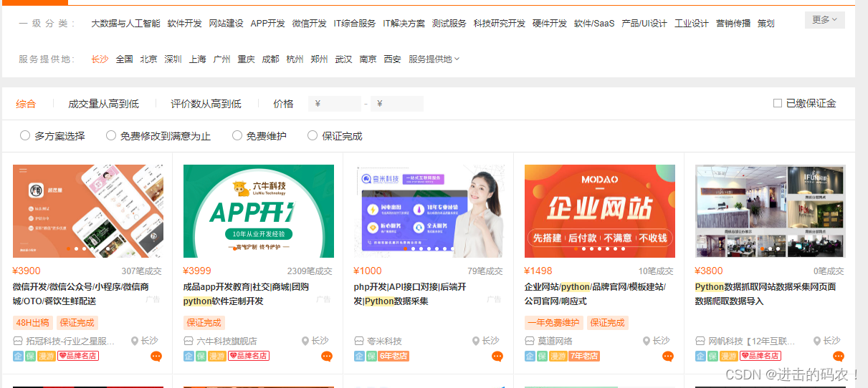The image size is (868, 388).
Task: Click blue 企 badge on 夸米科技 card
Action: point(359,356)
